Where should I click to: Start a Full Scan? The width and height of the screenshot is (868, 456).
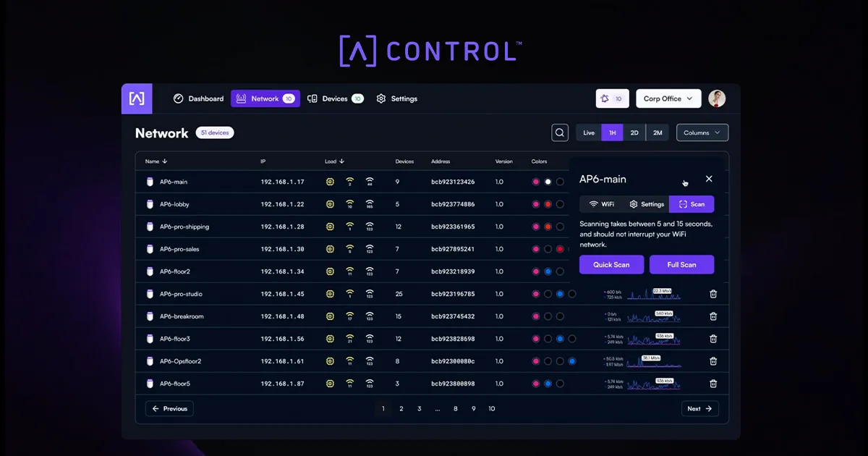click(x=681, y=265)
